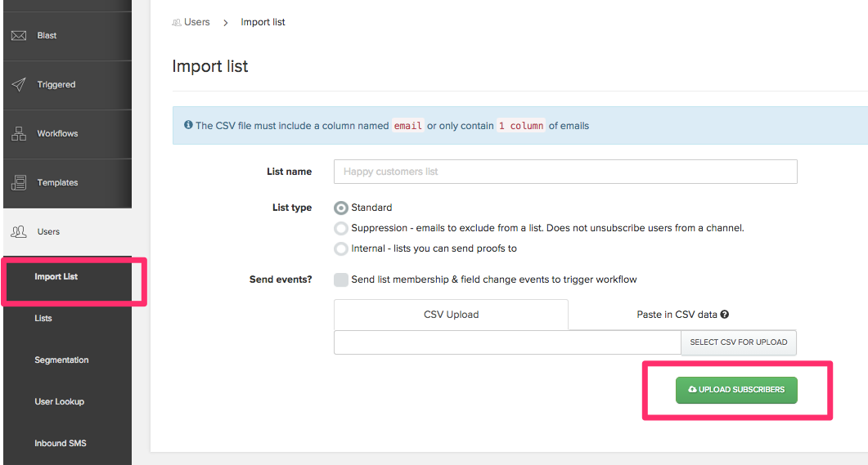868x465 pixels.
Task: Click the 'email' code label in notice
Action: (408, 126)
